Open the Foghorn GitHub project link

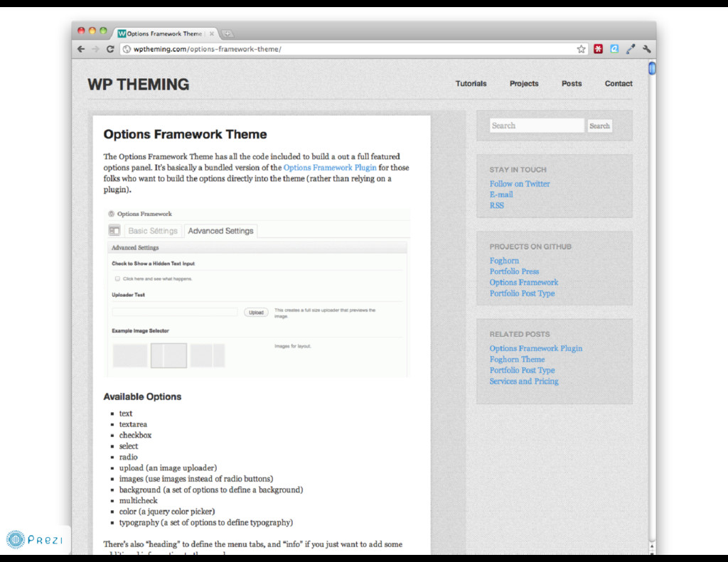tap(504, 261)
